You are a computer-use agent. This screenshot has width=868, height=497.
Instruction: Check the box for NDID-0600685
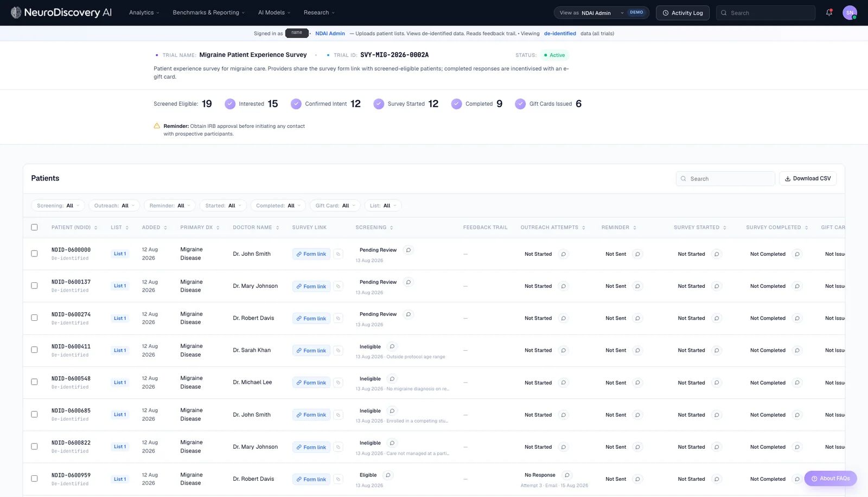[34, 414]
